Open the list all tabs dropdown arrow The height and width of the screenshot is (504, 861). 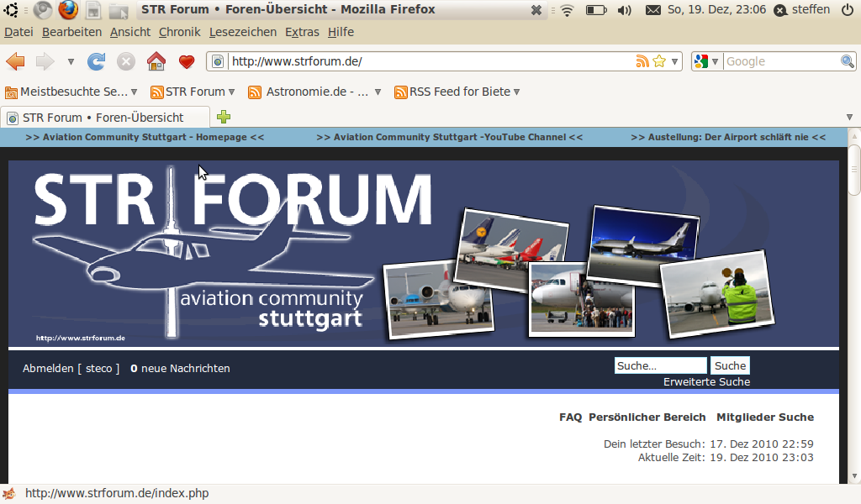849,117
